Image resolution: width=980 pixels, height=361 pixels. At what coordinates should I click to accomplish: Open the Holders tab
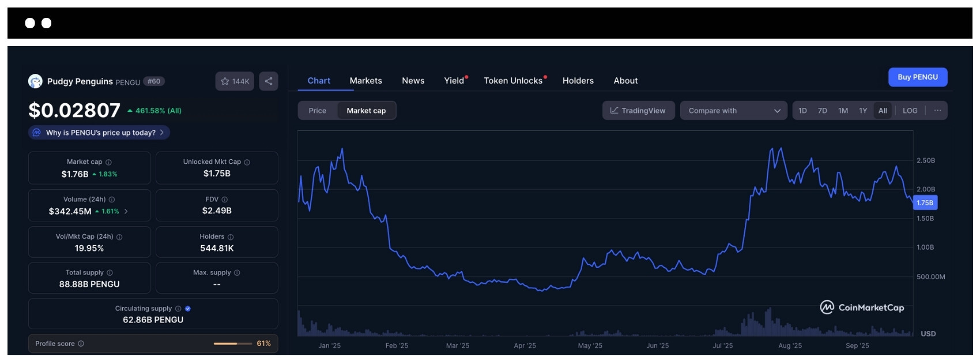point(578,81)
